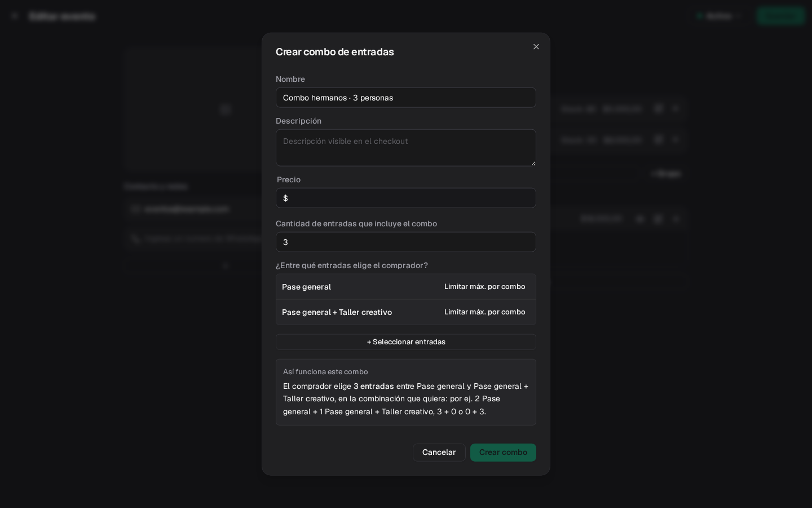The height and width of the screenshot is (508, 812).
Task: Click the Precio field label
Action: [x=289, y=179]
